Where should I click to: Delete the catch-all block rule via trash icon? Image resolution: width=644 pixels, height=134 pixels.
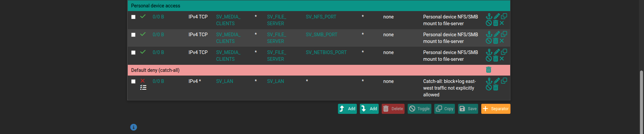tap(496, 87)
